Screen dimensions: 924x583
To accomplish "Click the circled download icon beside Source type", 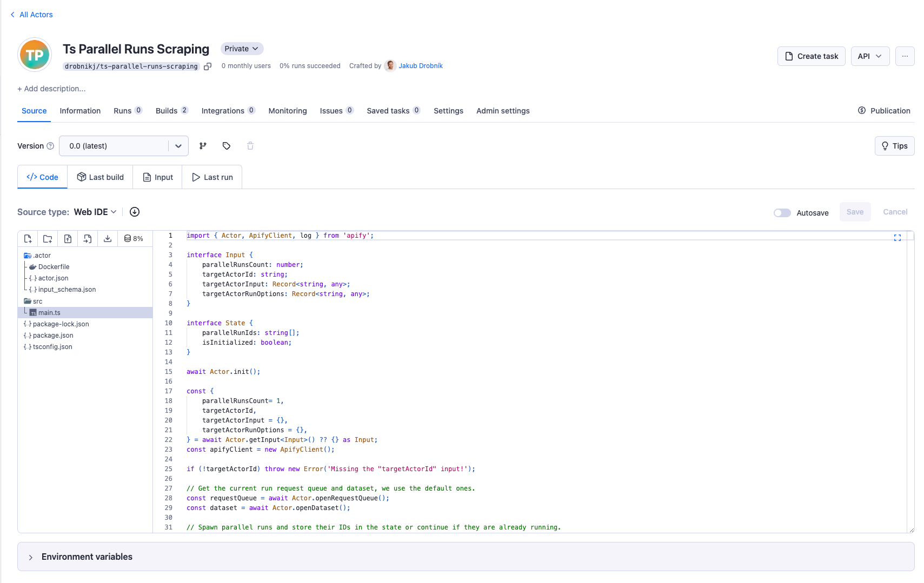I will [135, 212].
